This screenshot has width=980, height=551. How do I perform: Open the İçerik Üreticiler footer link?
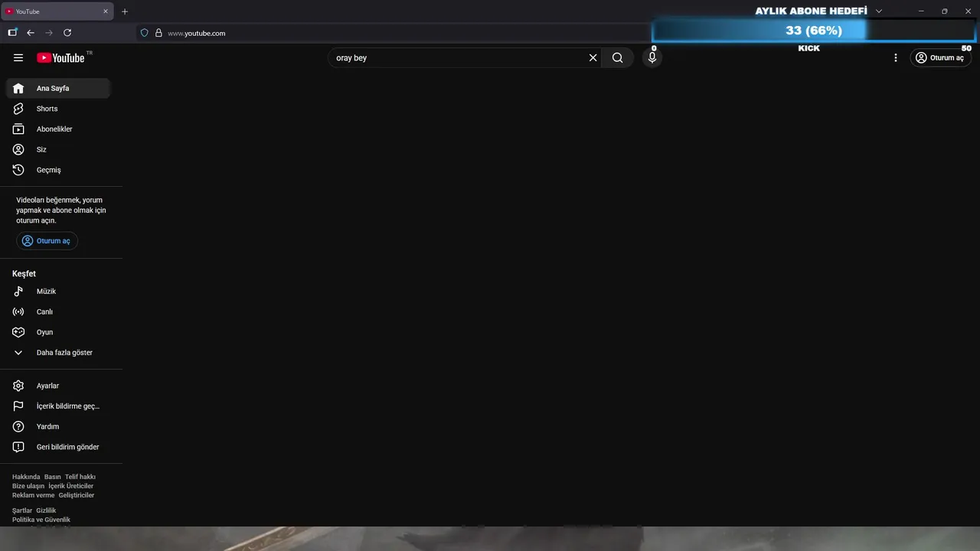(70, 486)
